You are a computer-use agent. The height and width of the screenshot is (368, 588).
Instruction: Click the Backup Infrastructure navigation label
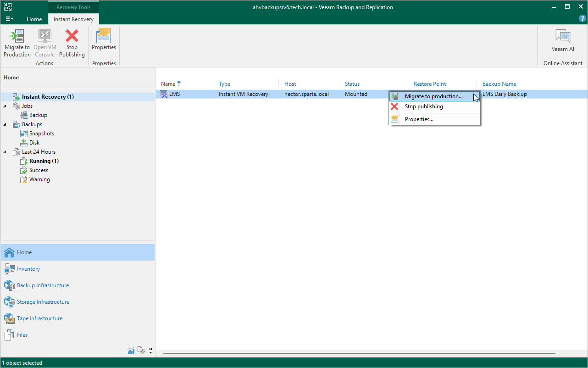tap(43, 285)
